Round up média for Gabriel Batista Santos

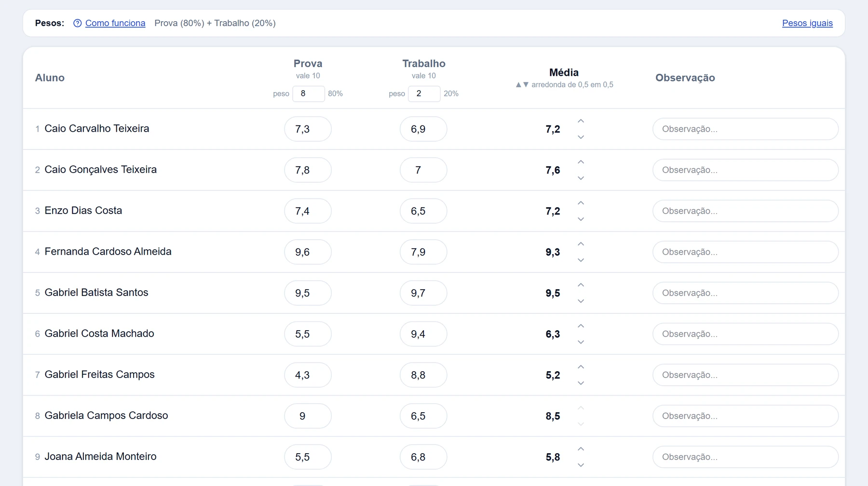[581, 285]
